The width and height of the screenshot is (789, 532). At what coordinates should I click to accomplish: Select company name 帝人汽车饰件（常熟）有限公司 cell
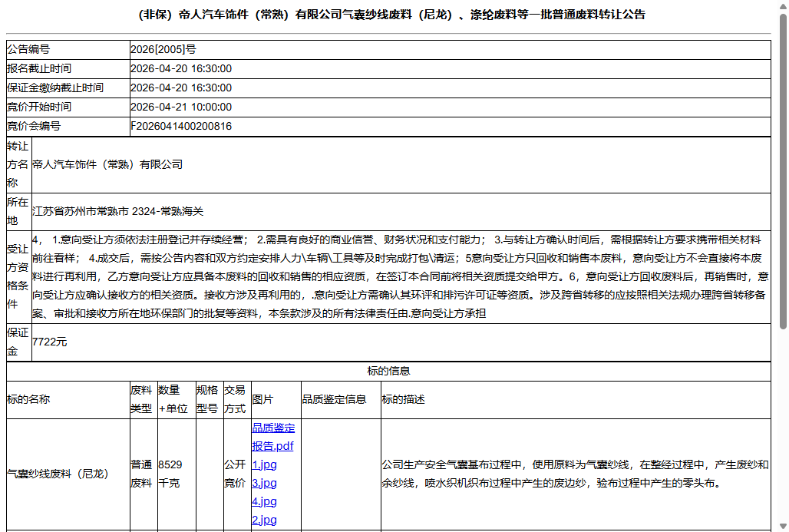401,164
